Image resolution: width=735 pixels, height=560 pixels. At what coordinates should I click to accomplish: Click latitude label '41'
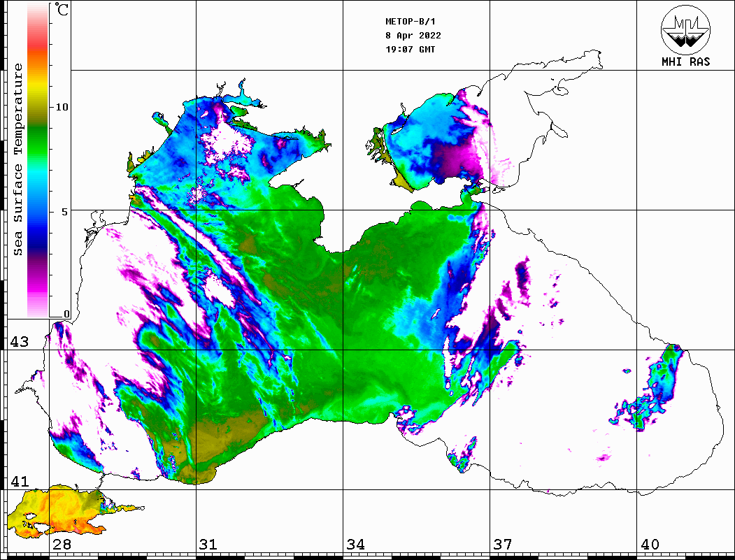point(20,481)
